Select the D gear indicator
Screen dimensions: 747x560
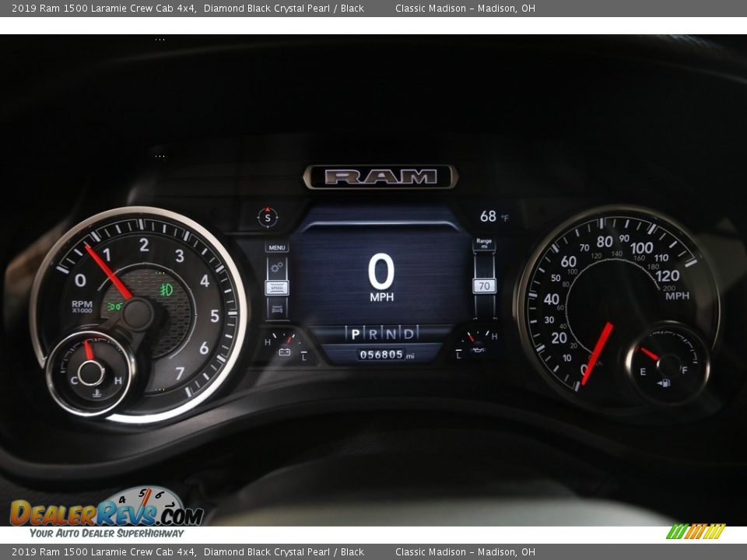point(408,334)
